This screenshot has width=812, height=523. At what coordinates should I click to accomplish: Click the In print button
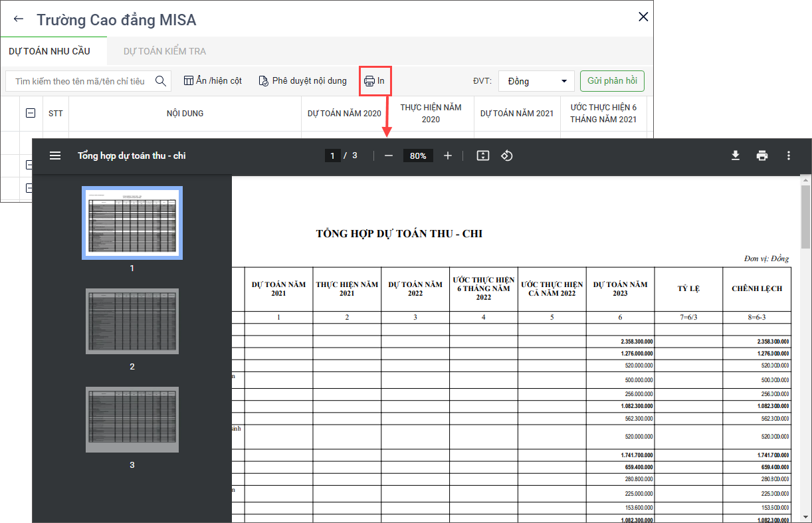(x=375, y=81)
